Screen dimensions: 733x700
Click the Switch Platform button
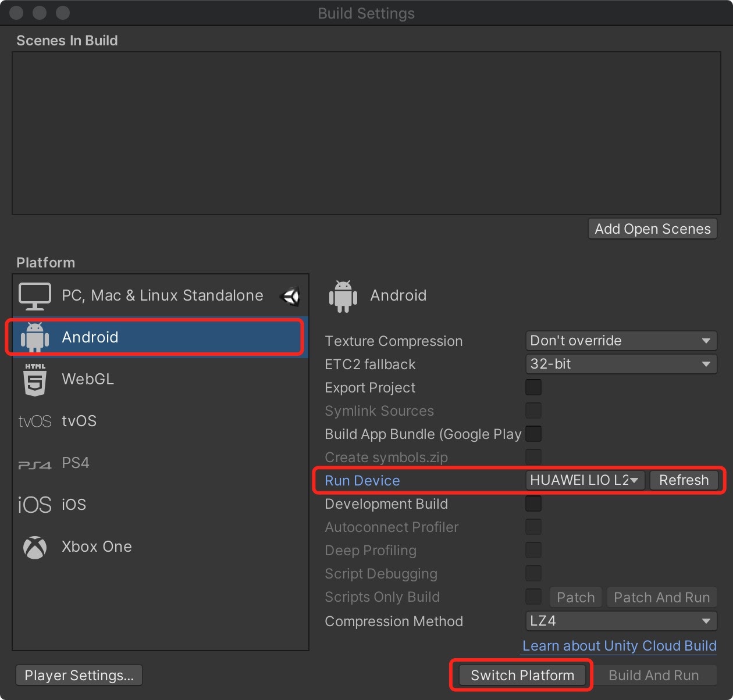[x=522, y=676]
